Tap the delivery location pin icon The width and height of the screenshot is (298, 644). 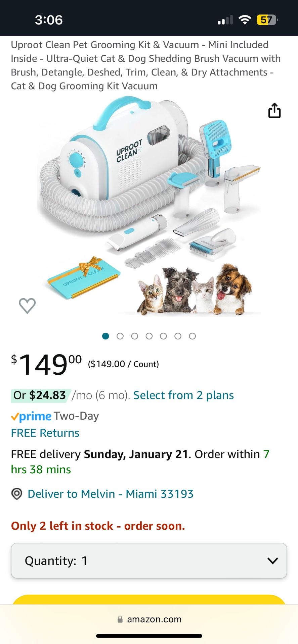point(17,494)
